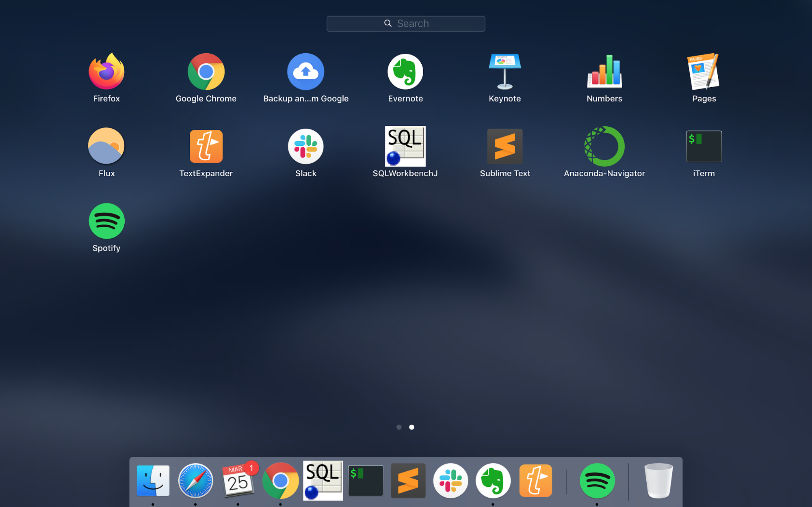Click Chrome icon in the Dock

coord(280,481)
